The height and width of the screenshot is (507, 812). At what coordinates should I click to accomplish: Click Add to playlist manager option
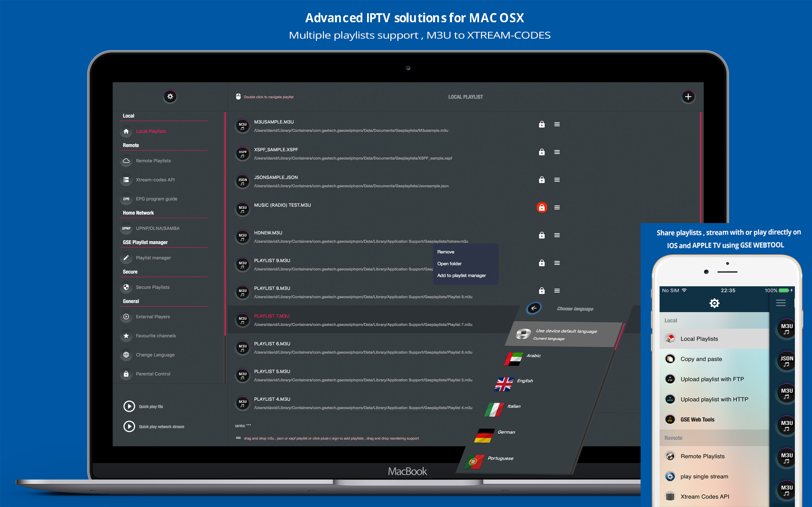[462, 275]
